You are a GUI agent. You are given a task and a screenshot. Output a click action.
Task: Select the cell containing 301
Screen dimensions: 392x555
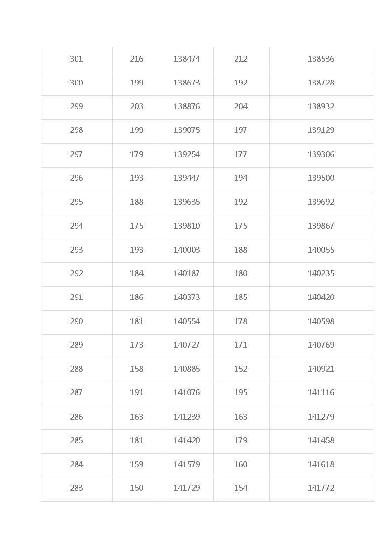pyautogui.click(x=77, y=59)
